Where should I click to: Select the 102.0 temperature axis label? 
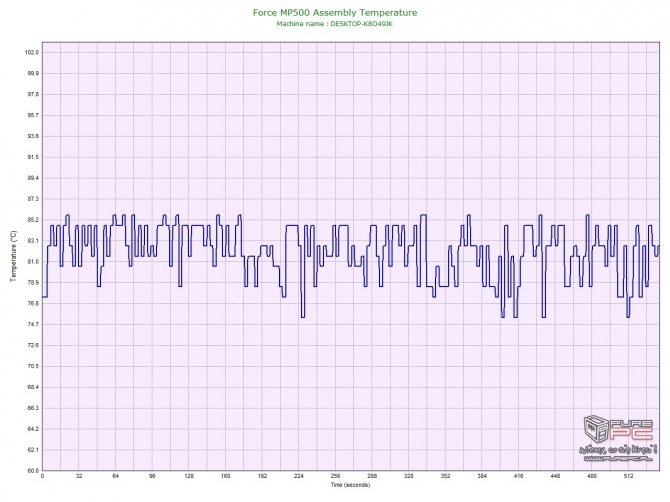coord(32,53)
